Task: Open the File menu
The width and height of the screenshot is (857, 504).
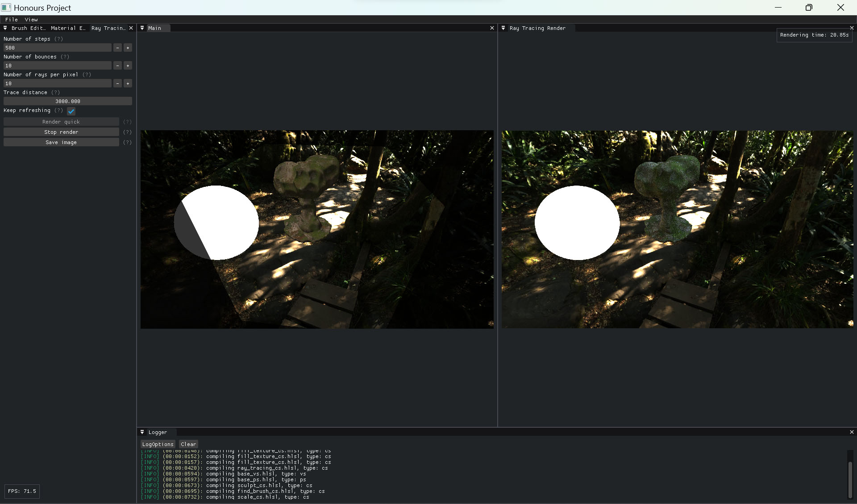Action: [x=12, y=20]
